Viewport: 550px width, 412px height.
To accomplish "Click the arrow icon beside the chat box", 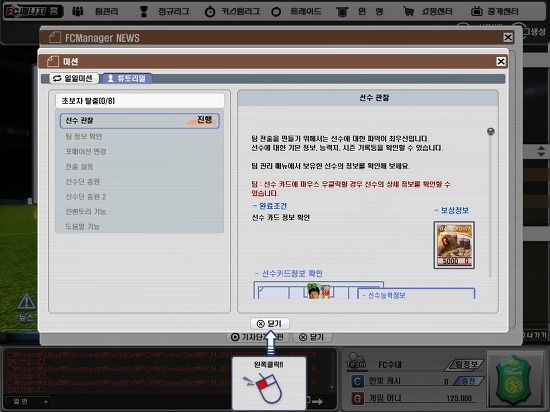I will click(x=318, y=402).
